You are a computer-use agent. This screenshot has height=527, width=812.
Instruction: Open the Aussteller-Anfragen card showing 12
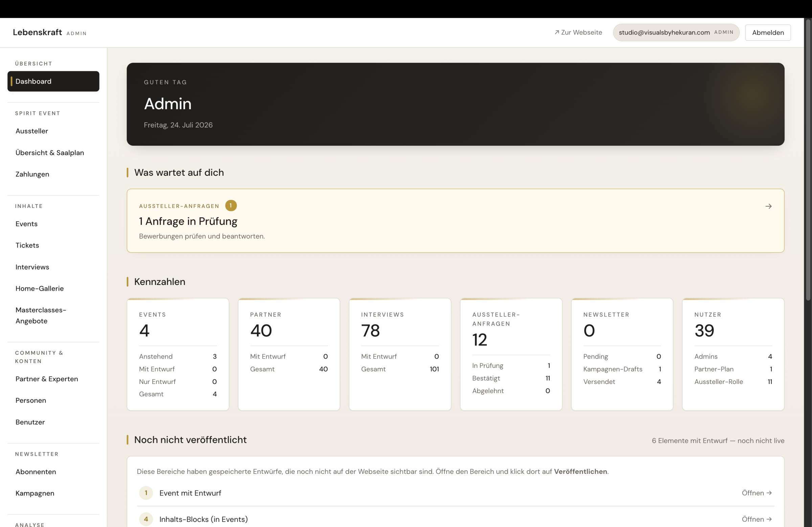tap(511, 354)
